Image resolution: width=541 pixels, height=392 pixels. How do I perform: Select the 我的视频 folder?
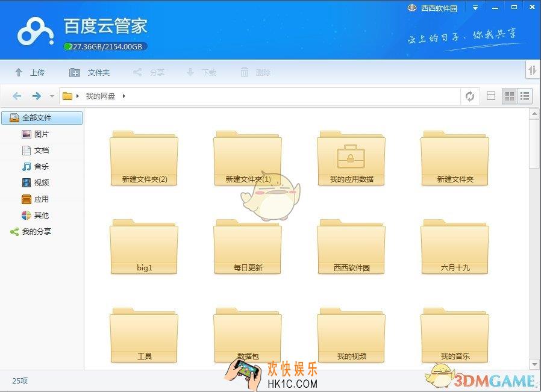(x=351, y=335)
